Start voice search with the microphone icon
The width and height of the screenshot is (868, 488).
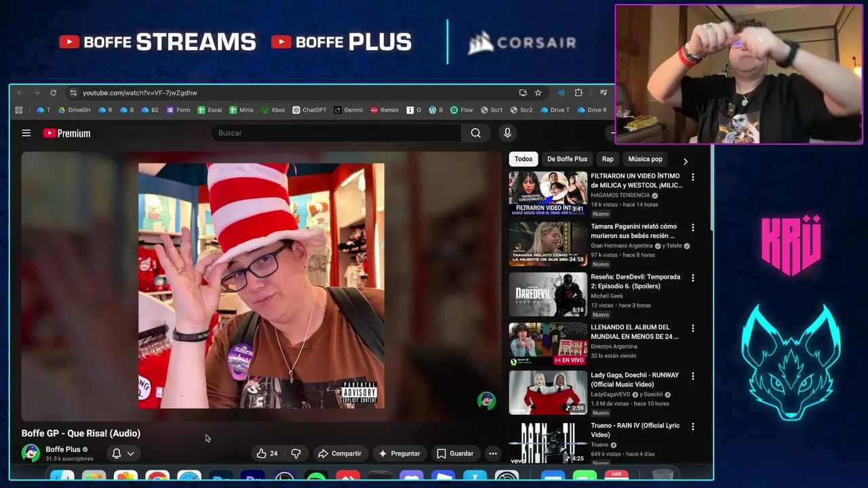coord(507,133)
